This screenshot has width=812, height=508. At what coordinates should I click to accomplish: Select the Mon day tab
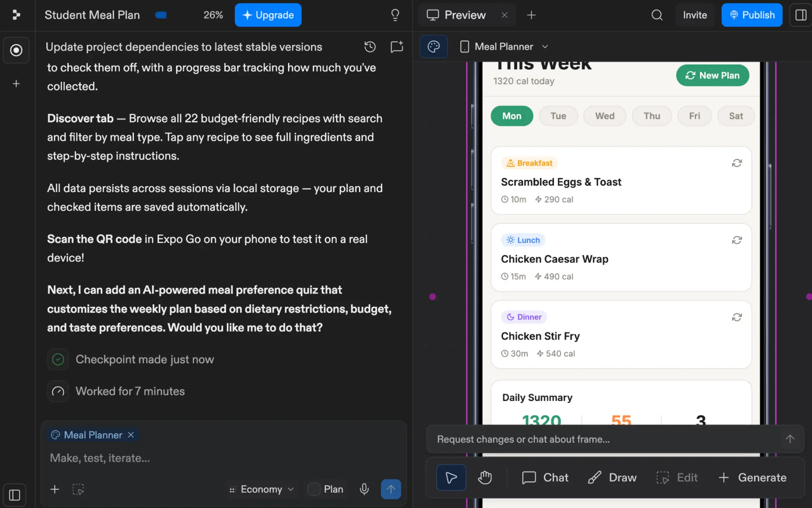coord(512,116)
